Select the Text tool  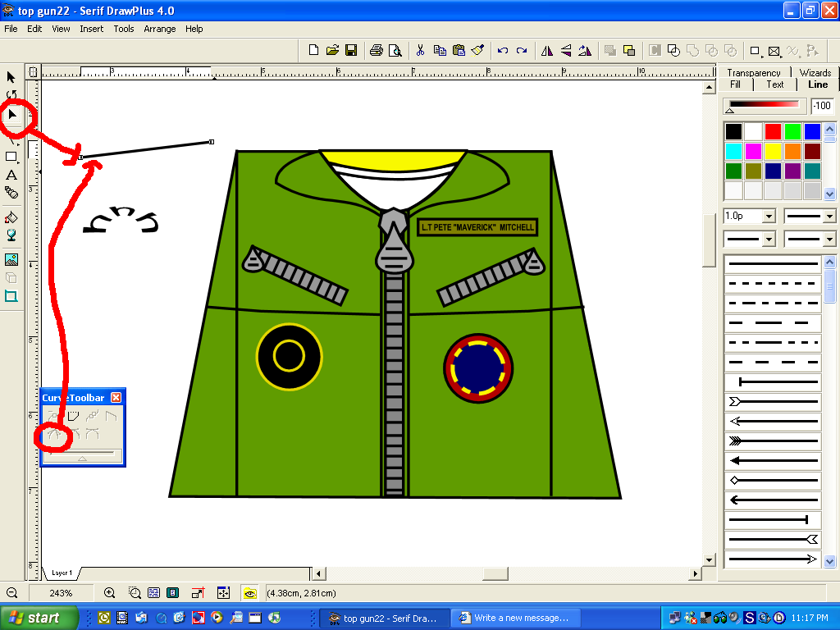pyautogui.click(x=11, y=176)
